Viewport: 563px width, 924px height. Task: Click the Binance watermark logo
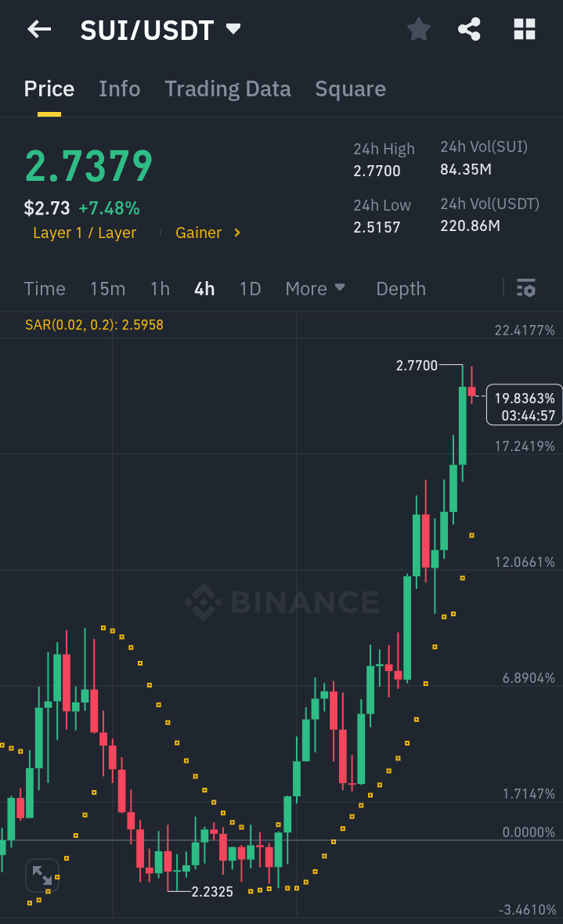(x=282, y=603)
